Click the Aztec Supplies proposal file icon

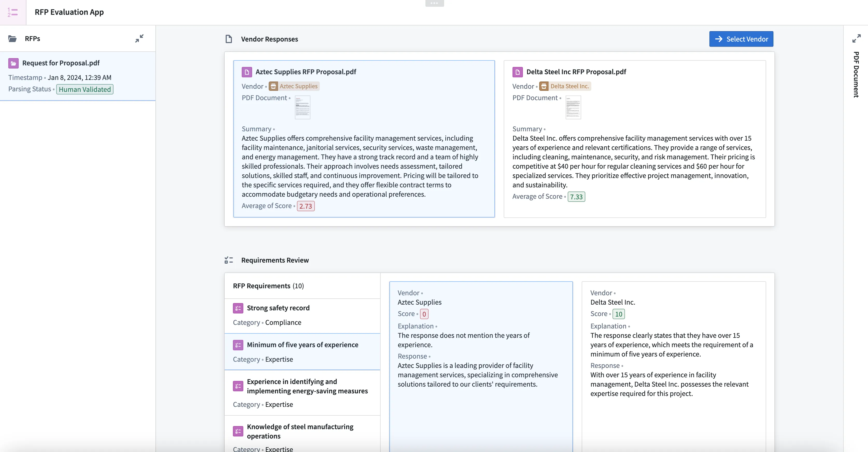[x=247, y=72]
